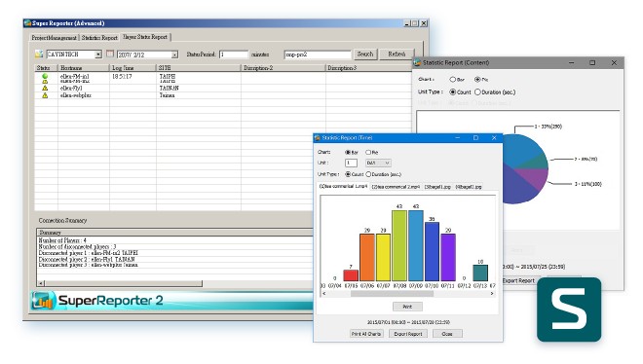Click Export Report in the Content report window
643x364 pixels.
tap(518, 280)
